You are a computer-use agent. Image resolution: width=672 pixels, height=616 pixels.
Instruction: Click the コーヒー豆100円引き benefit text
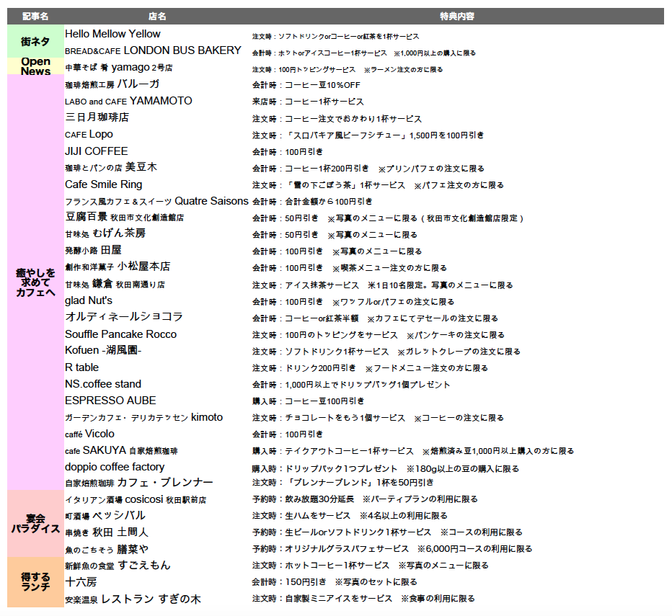[x=324, y=401]
